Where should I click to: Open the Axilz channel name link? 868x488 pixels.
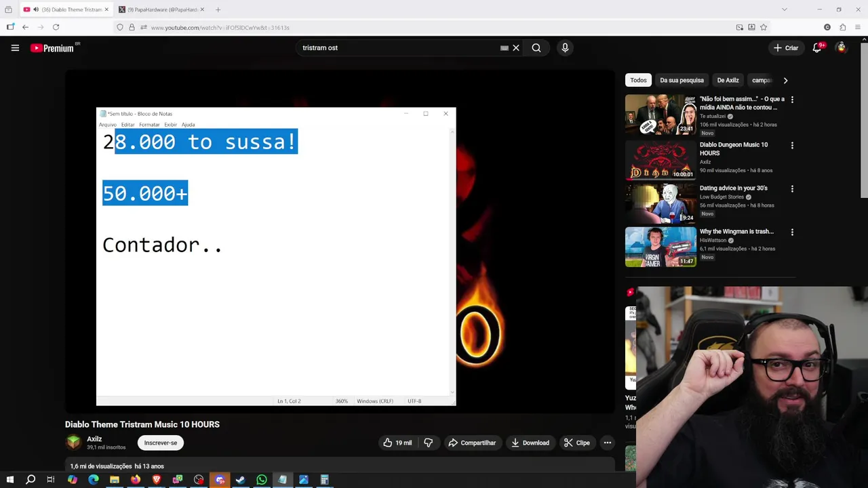click(x=94, y=439)
